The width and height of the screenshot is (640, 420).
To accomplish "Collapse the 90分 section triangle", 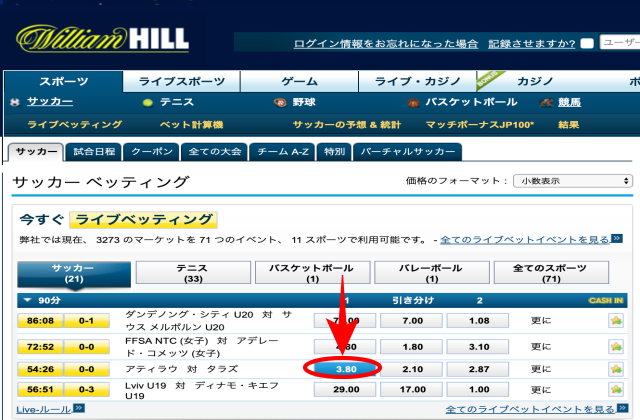I will click(26, 300).
